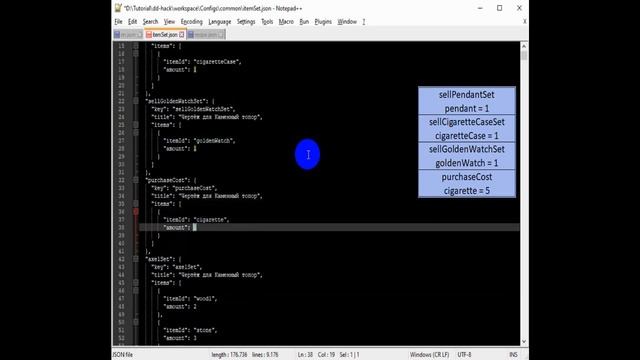
Task: Open the Edit menu
Action: click(132, 22)
